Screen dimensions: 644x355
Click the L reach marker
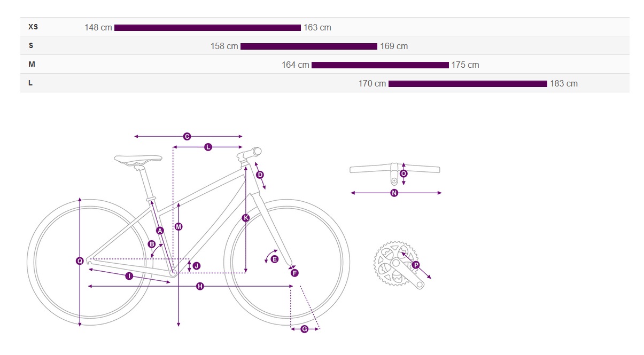(208, 147)
